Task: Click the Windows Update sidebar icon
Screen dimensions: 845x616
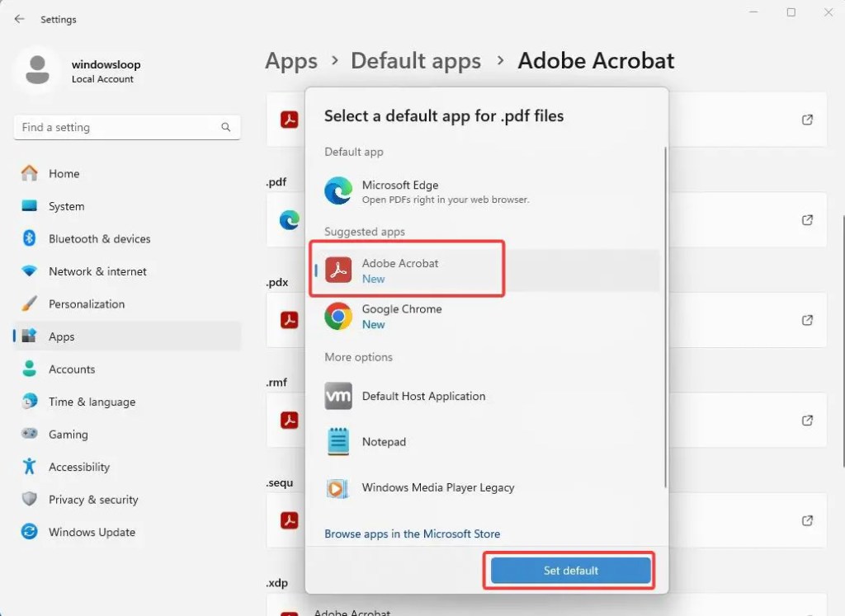Action: [x=29, y=532]
